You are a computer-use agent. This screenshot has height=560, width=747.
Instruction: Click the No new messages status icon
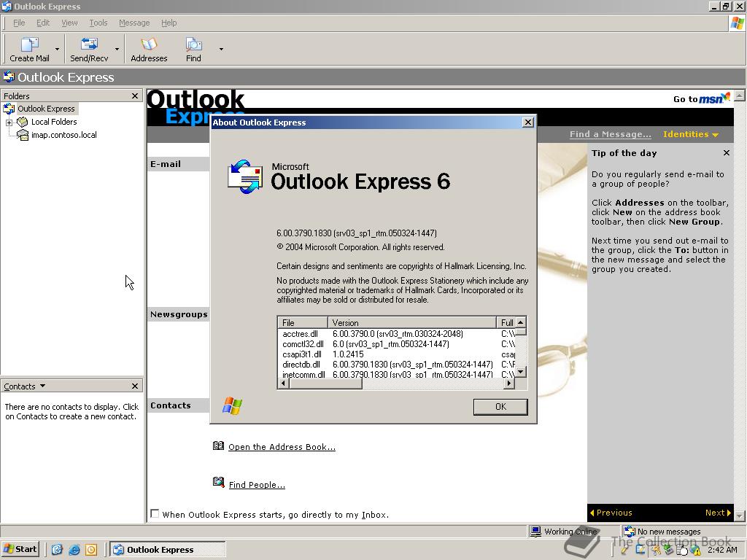pos(630,531)
